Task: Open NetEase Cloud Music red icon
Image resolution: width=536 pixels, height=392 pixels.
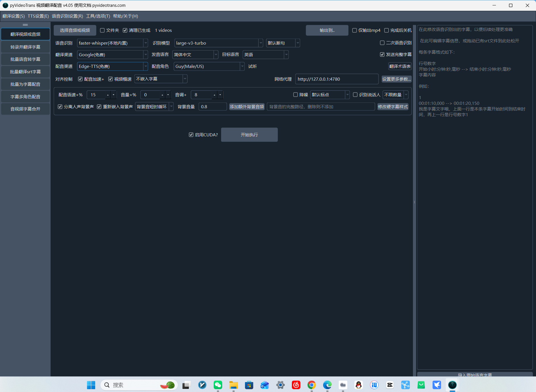Action: pyautogui.click(x=296, y=385)
